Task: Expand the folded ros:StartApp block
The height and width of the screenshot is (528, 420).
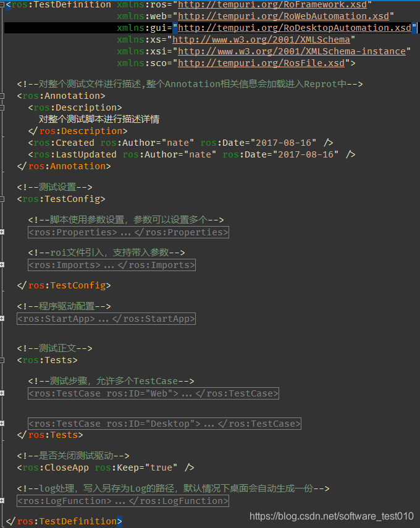Action: [x=2, y=319]
